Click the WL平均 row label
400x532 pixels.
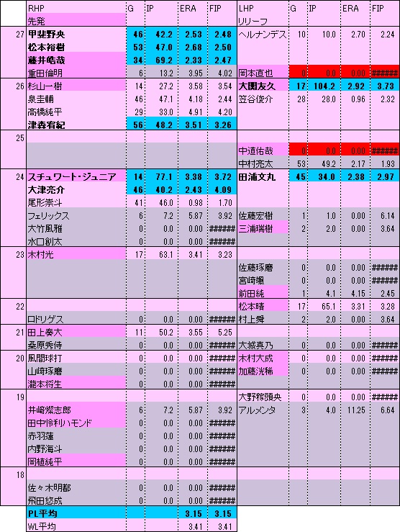point(76,526)
